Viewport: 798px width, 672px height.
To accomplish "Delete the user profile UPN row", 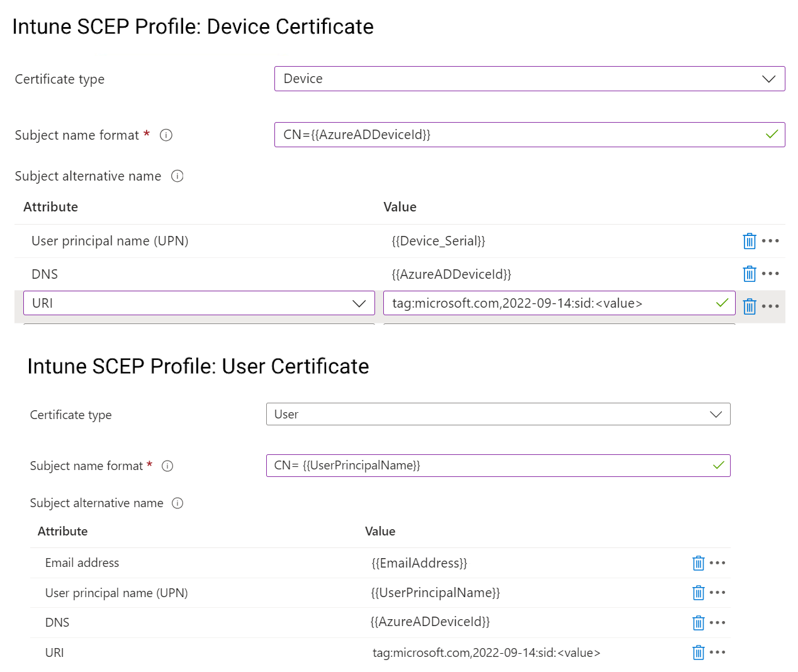I will (x=699, y=593).
